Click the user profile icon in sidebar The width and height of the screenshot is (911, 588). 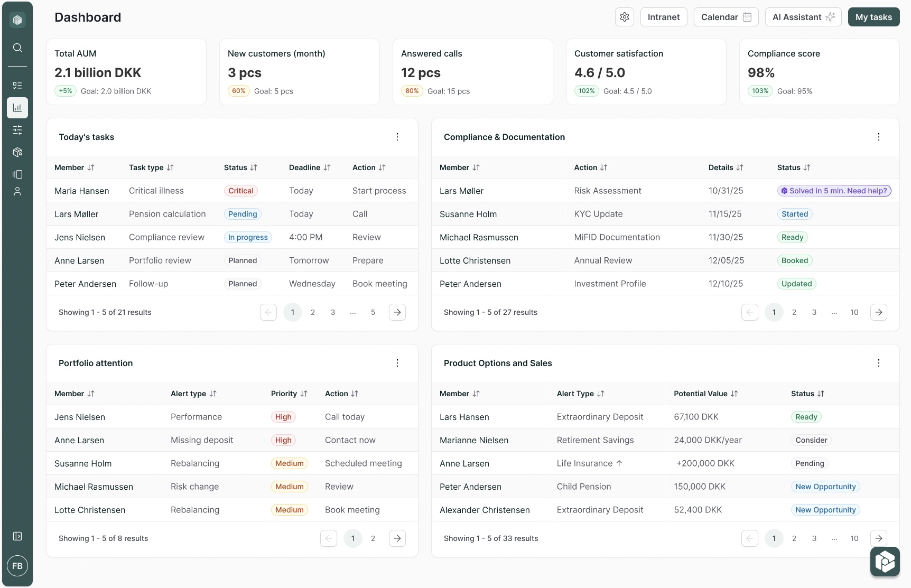[x=17, y=191]
